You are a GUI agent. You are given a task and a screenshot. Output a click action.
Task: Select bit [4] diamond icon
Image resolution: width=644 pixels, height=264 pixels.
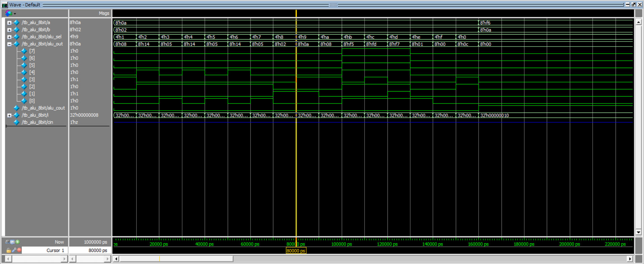point(24,72)
